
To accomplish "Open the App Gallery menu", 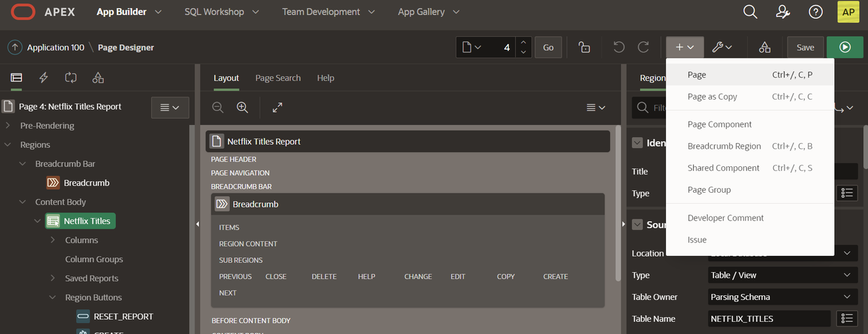I will coord(429,12).
